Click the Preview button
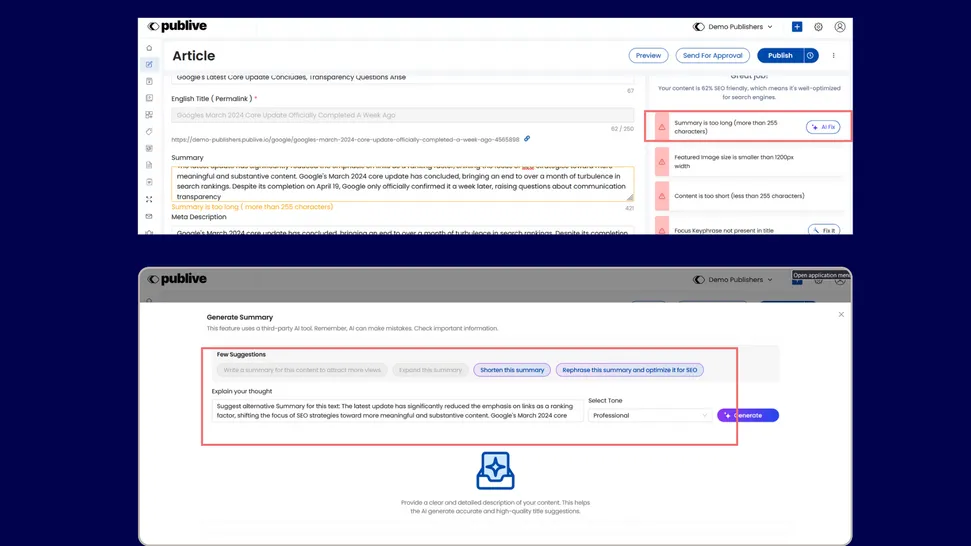This screenshot has width=971, height=546. point(648,56)
